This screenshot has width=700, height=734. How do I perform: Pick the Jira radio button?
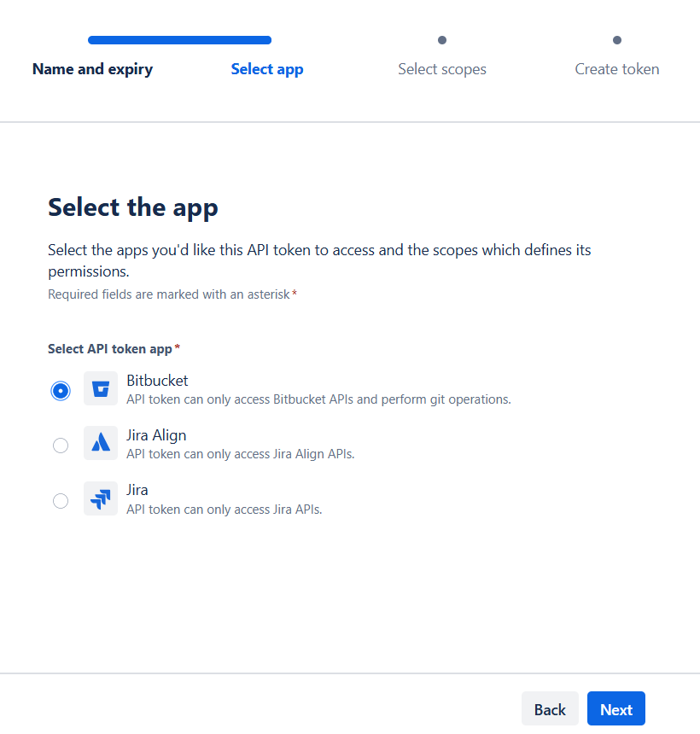61,500
